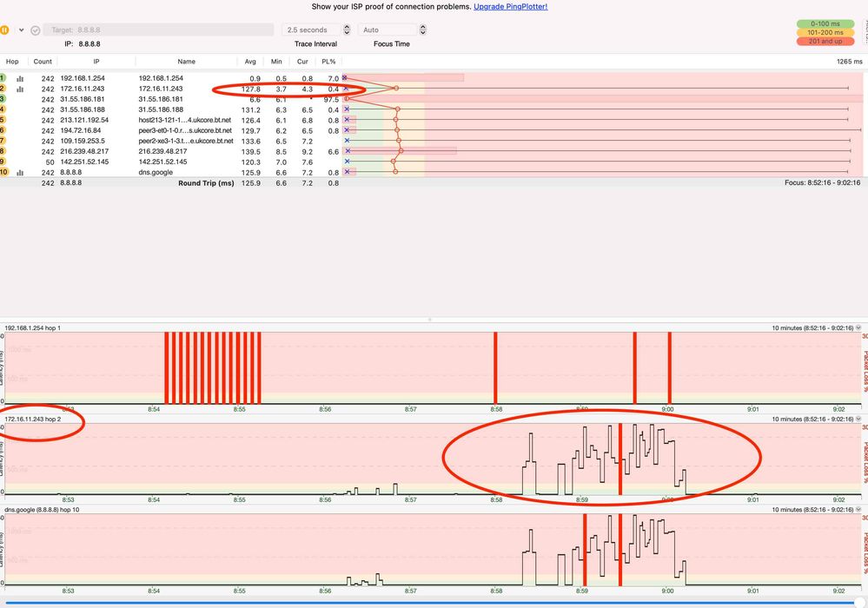
Task: Select the hop 8 number badge
Action: point(3,151)
